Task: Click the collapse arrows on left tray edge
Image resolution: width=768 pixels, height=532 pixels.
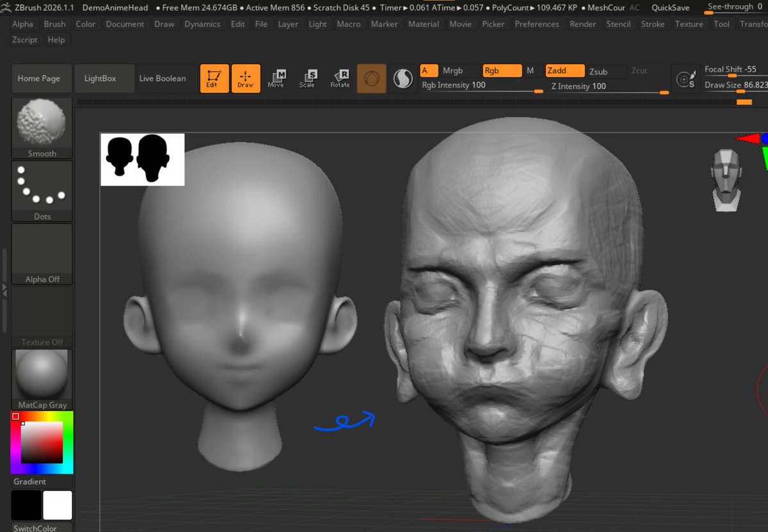Action: (3, 291)
